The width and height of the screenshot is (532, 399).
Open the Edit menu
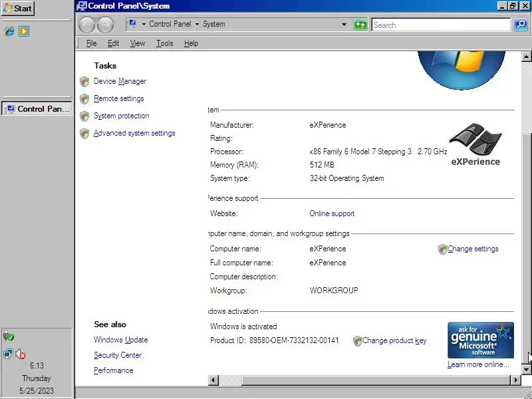(x=113, y=43)
